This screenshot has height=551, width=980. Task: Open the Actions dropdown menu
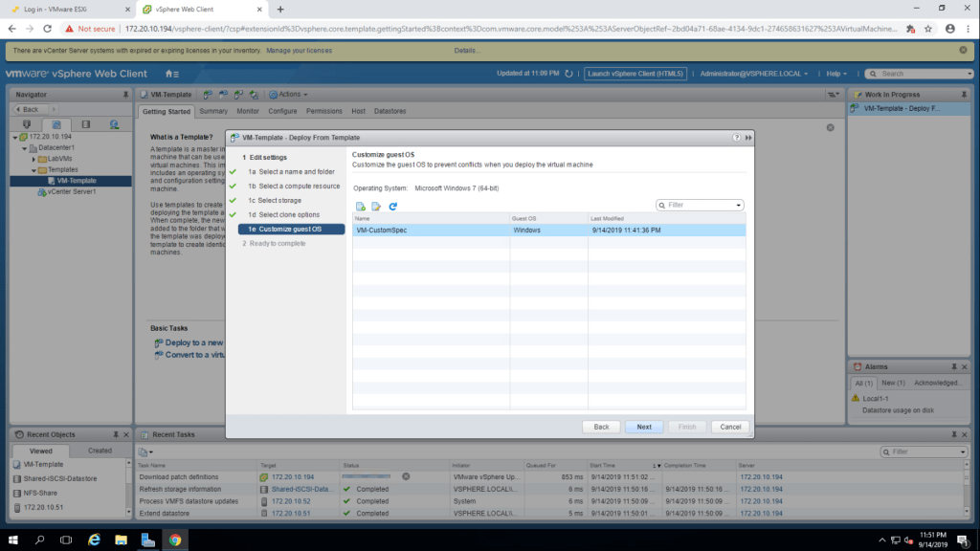click(288, 95)
